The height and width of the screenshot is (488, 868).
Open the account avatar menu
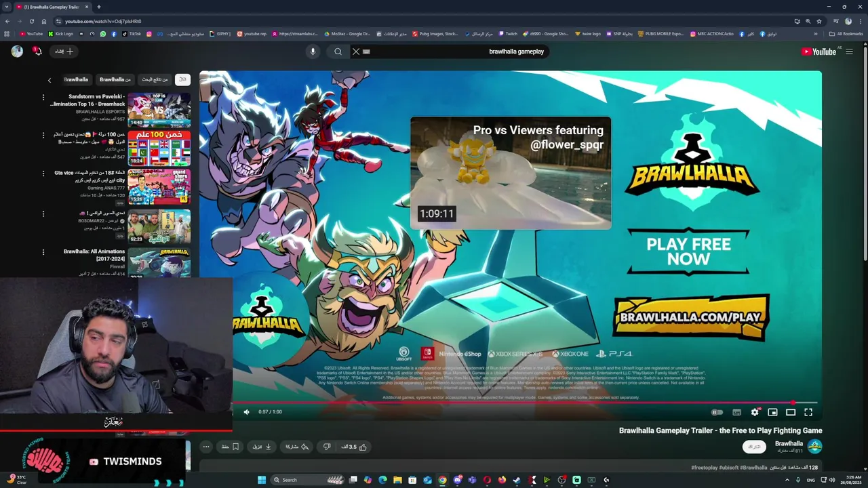point(17,52)
